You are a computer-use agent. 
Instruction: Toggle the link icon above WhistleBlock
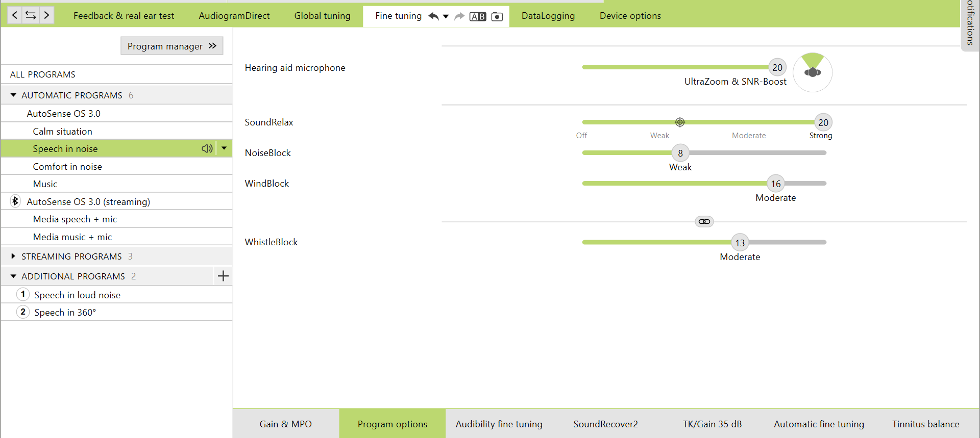tap(704, 222)
